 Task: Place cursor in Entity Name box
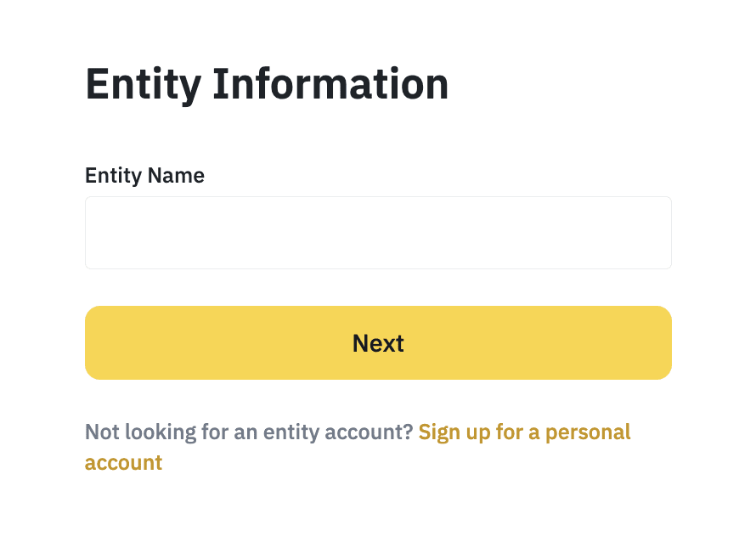pyautogui.click(x=378, y=233)
